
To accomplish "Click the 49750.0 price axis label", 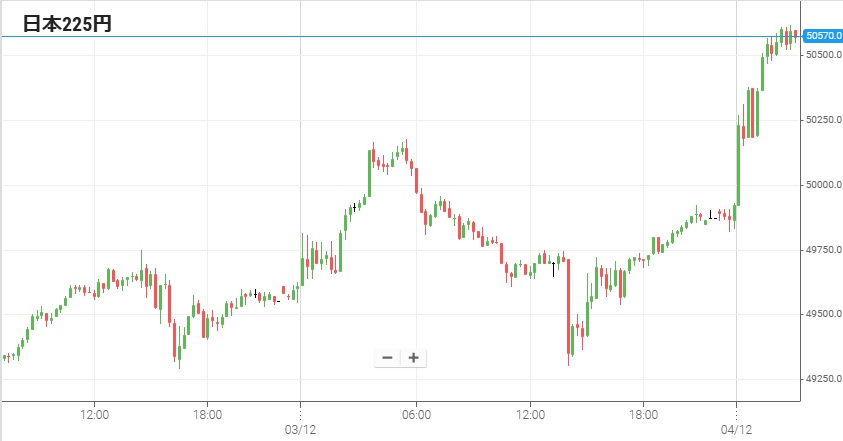I will (x=822, y=249).
